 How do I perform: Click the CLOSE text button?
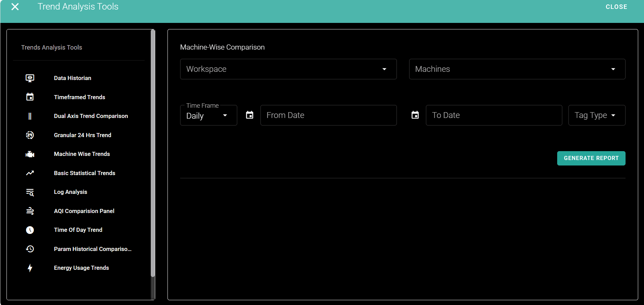pyautogui.click(x=616, y=7)
